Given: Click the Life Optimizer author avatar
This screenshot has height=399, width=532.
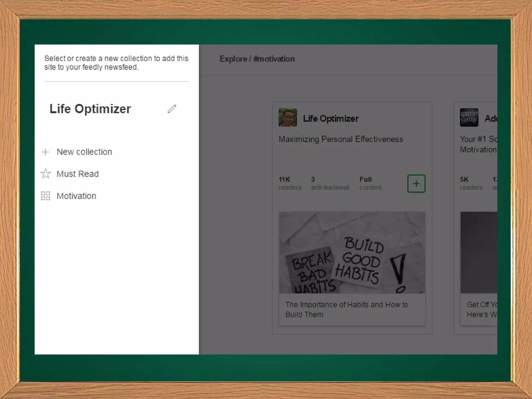Looking at the screenshot, I should (x=288, y=117).
